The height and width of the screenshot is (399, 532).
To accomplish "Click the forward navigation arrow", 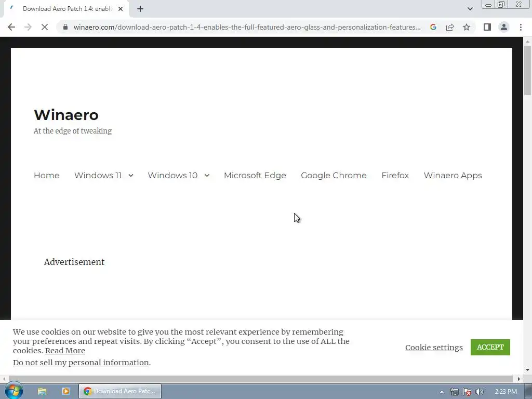I will pyautogui.click(x=28, y=27).
